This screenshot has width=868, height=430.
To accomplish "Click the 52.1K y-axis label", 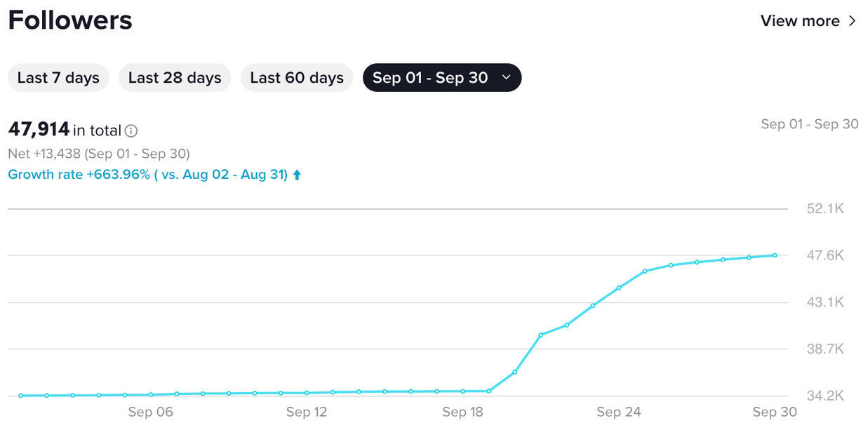I will click(825, 209).
